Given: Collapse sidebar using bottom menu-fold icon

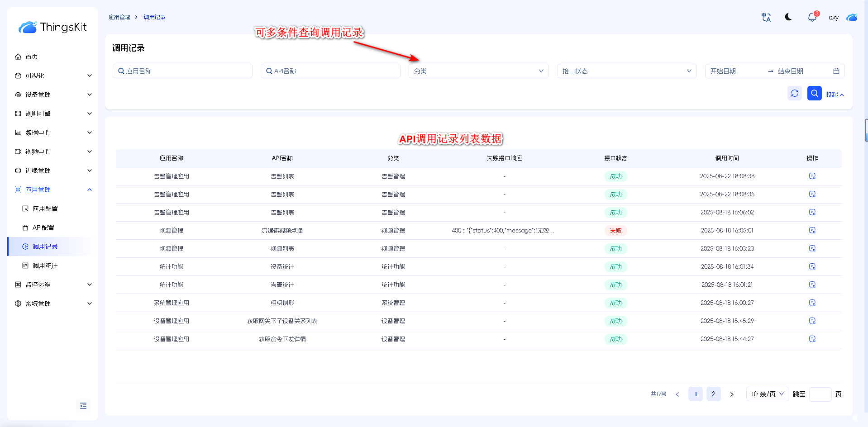Looking at the screenshot, I should 83,406.
